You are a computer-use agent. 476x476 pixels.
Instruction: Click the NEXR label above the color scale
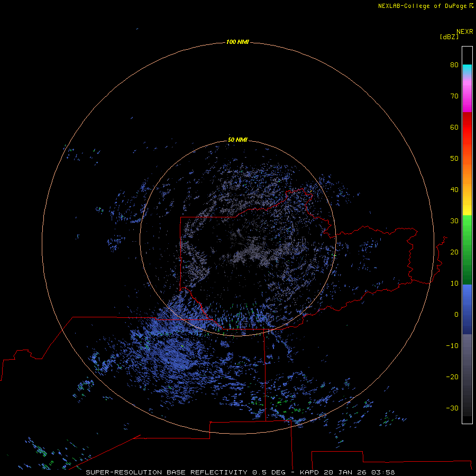[464, 32]
